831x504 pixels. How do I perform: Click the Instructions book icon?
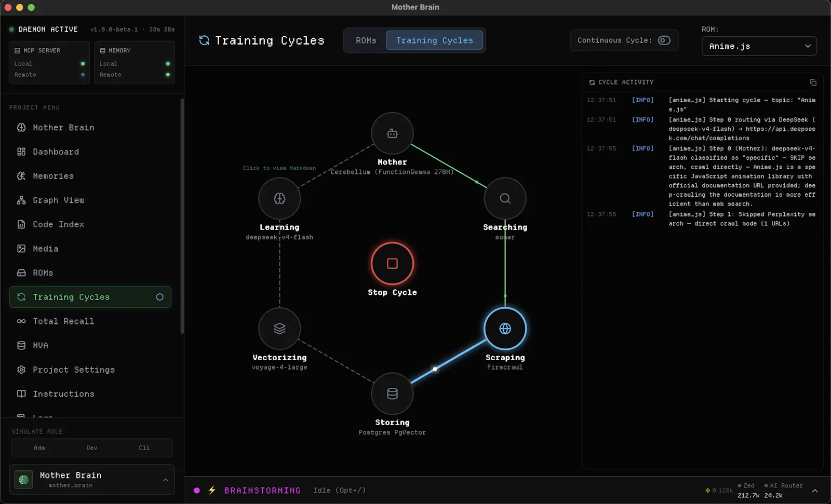21,394
